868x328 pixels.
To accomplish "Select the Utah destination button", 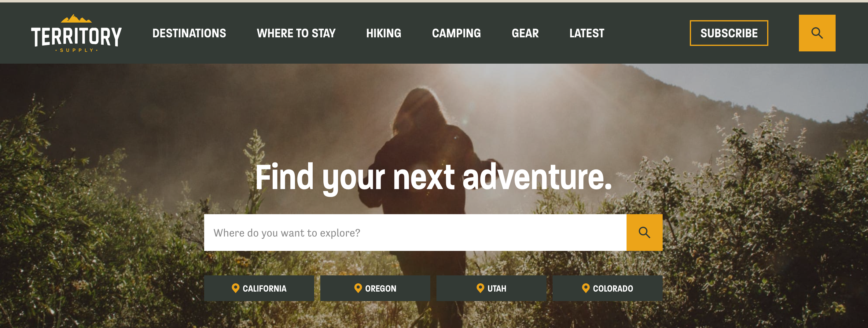I will [x=491, y=288].
